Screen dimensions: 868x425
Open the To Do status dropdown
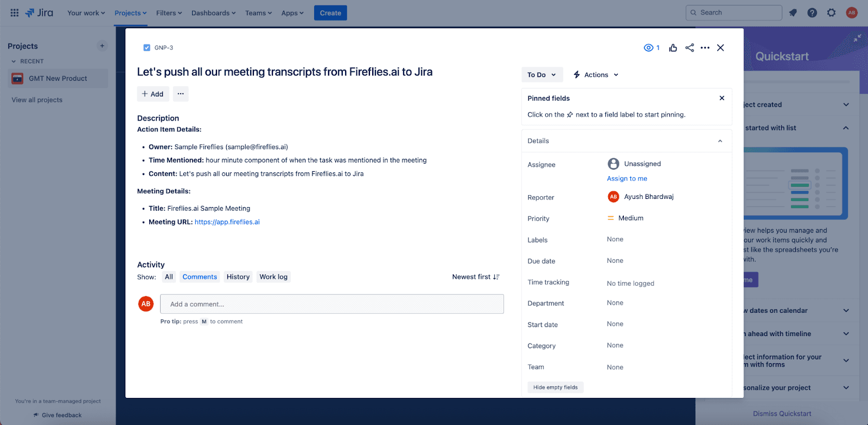click(x=541, y=75)
